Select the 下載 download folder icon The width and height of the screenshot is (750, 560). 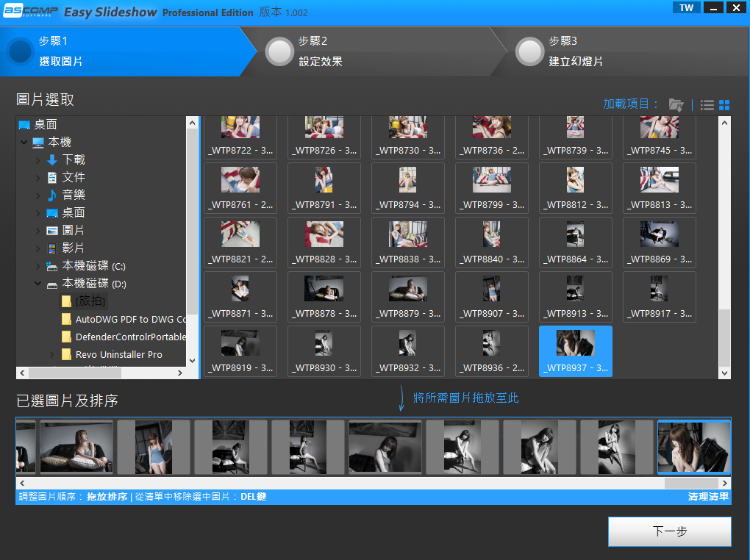[52, 159]
